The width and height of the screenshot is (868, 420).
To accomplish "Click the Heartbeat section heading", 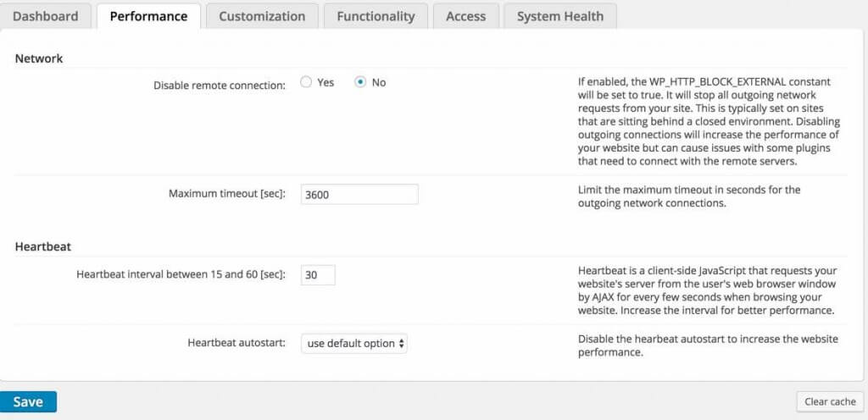I will click(43, 247).
